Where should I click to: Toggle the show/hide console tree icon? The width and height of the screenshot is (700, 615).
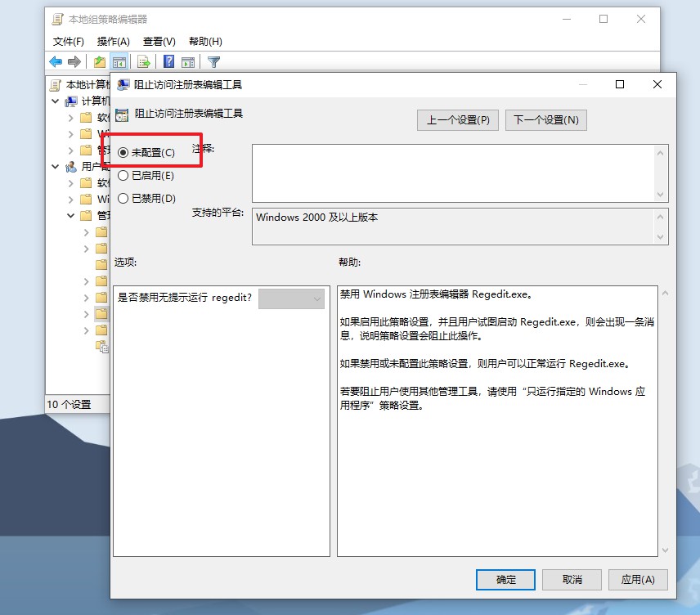click(x=119, y=61)
